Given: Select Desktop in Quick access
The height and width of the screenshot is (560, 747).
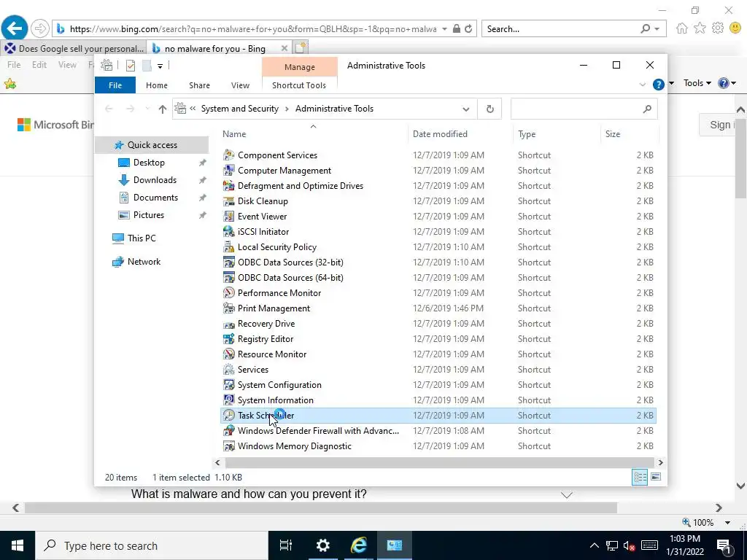Looking at the screenshot, I should pos(149,163).
